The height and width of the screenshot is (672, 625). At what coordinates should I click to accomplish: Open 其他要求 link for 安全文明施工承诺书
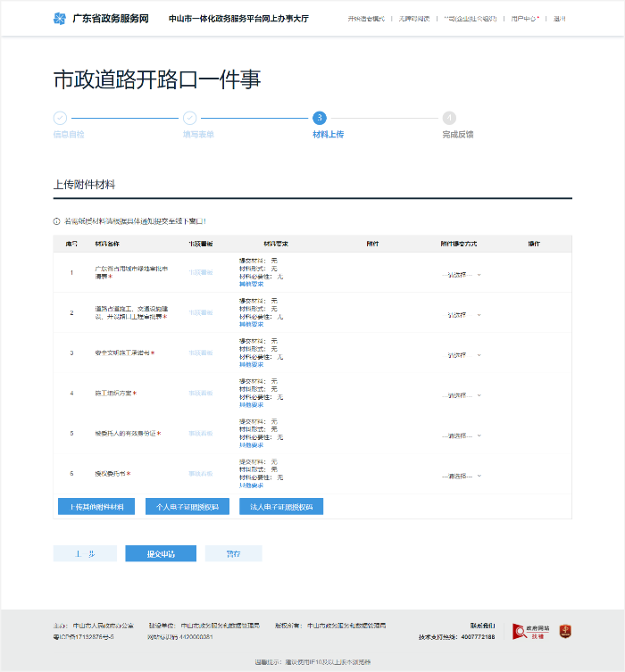tap(251, 365)
